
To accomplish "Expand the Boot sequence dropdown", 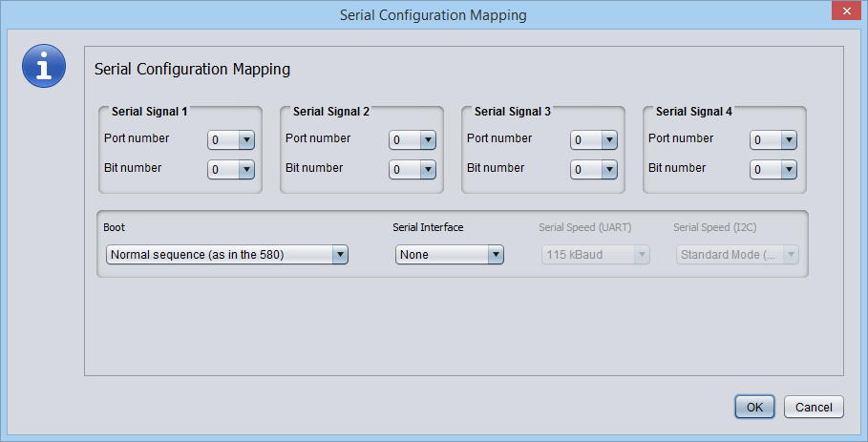I will (227, 255).
